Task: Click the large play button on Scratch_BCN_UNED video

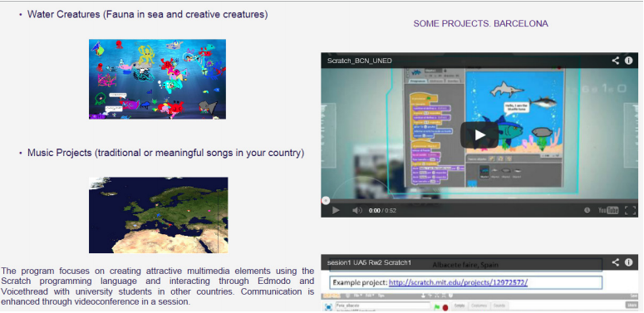Action: pyautogui.click(x=479, y=135)
